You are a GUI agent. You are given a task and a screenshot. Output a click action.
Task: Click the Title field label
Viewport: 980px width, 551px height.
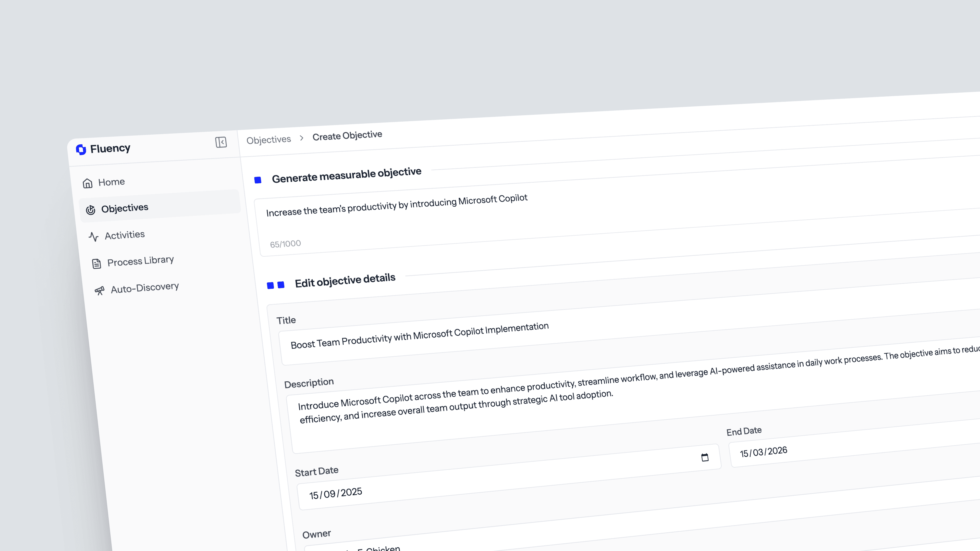point(286,321)
